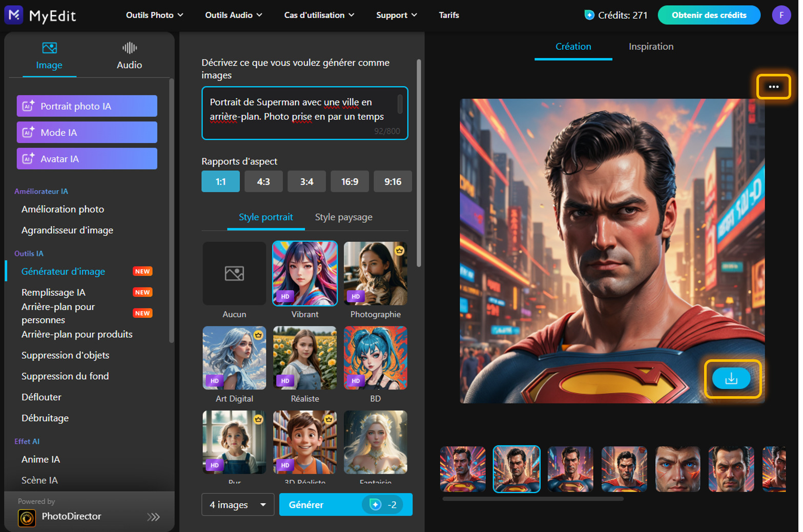Open the Tarifs page

coord(449,15)
